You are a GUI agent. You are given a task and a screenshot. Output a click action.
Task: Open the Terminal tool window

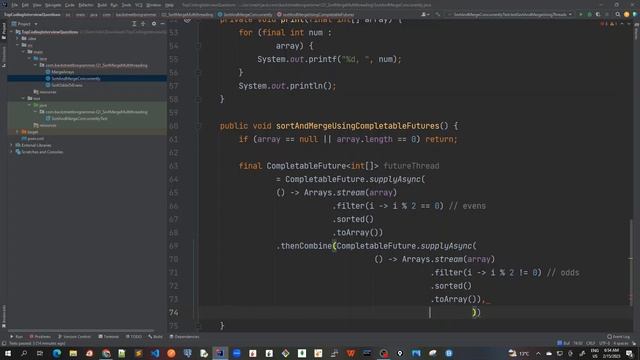[x=109, y=337]
